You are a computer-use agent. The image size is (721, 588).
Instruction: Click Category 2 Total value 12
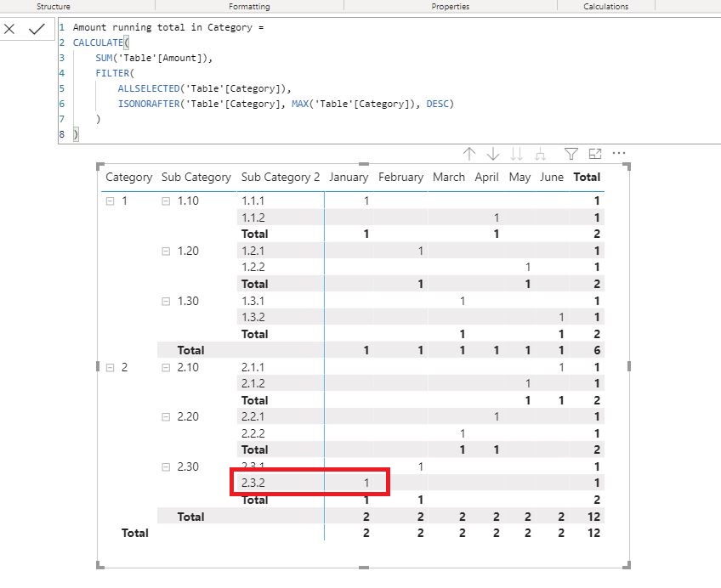(593, 517)
